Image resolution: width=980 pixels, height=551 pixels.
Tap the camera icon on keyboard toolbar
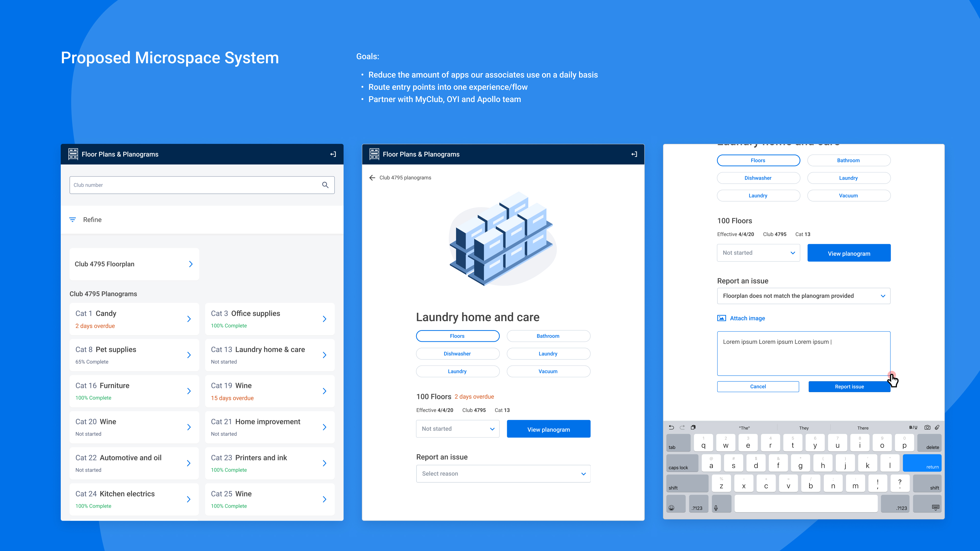(x=927, y=428)
